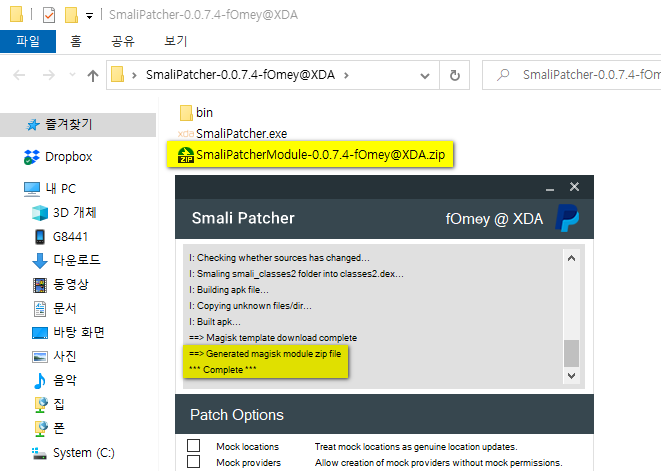The height and width of the screenshot is (471, 661).
Task: Close the Smali Patcher window
Action: [574, 187]
